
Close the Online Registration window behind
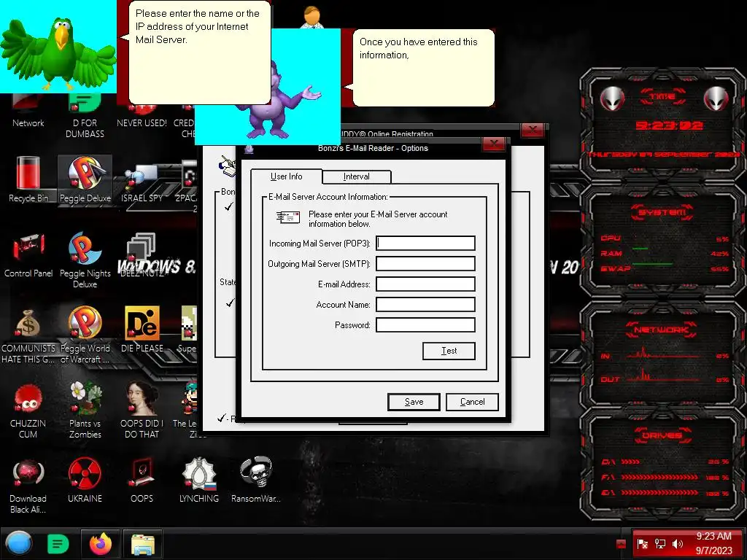click(x=533, y=130)
